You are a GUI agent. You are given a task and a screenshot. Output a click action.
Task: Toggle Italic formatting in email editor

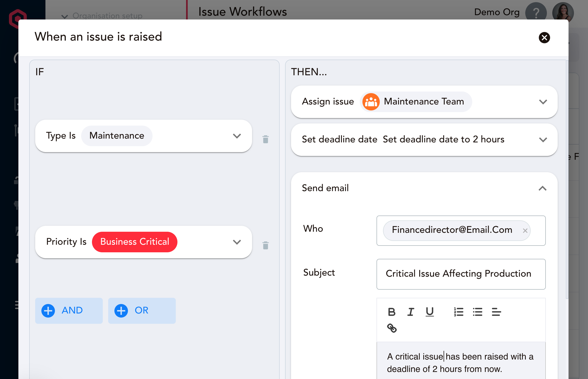coord(411,312)
